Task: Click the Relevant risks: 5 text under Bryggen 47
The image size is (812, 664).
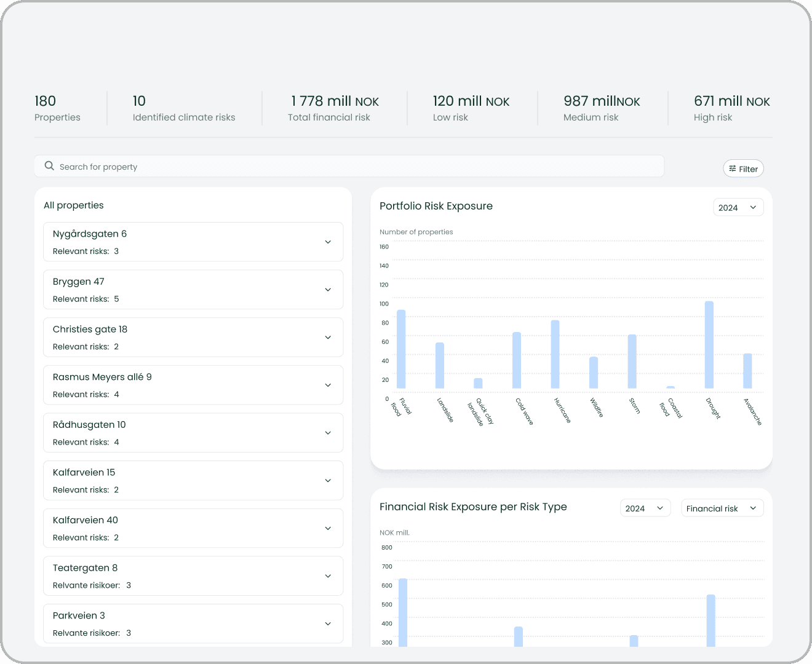Action: pos(86,299)
